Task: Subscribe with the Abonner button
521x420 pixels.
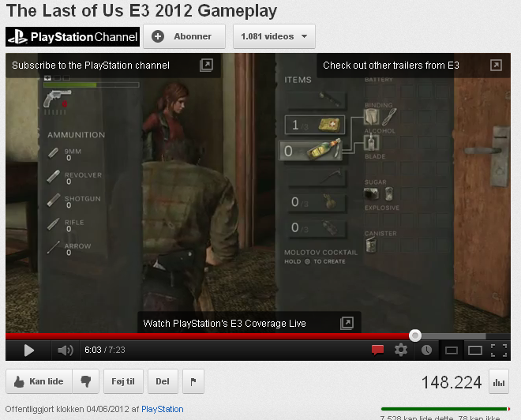Action: 185,36
